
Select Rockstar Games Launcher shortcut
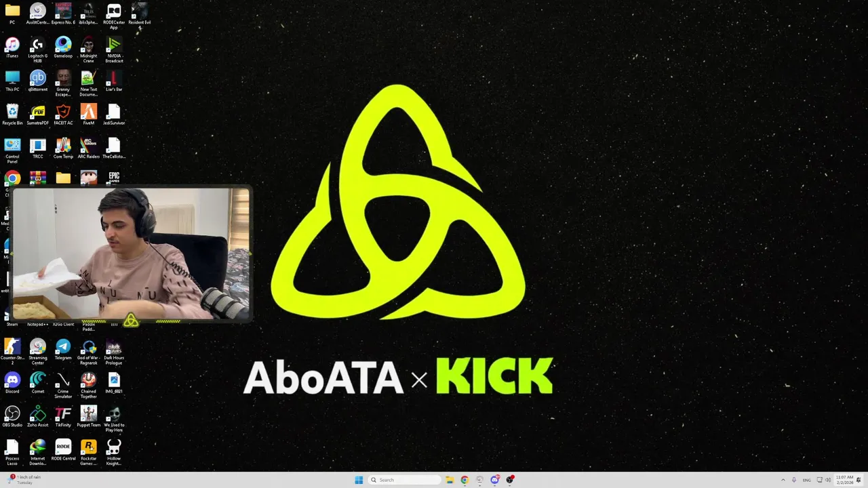tap(89, 453)
